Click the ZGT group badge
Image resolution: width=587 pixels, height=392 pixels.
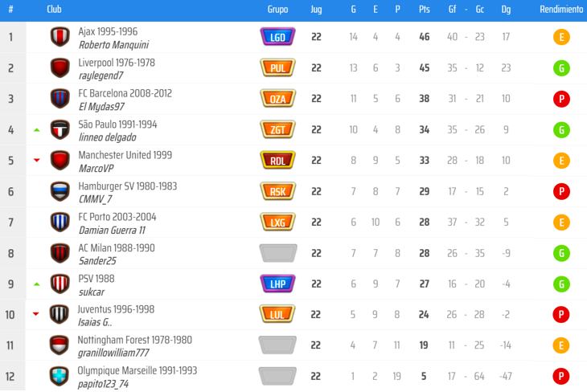(278, 129)
